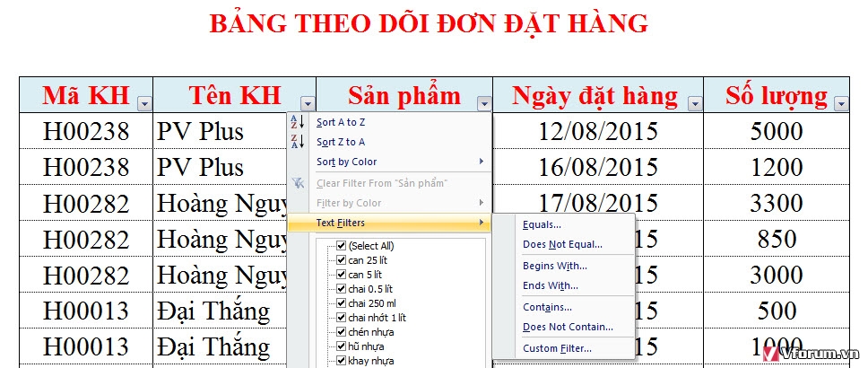Viewport: 868px width, 368px height.
Task: Expand the Text Filters submenu arrow
Action: (481, 223)
